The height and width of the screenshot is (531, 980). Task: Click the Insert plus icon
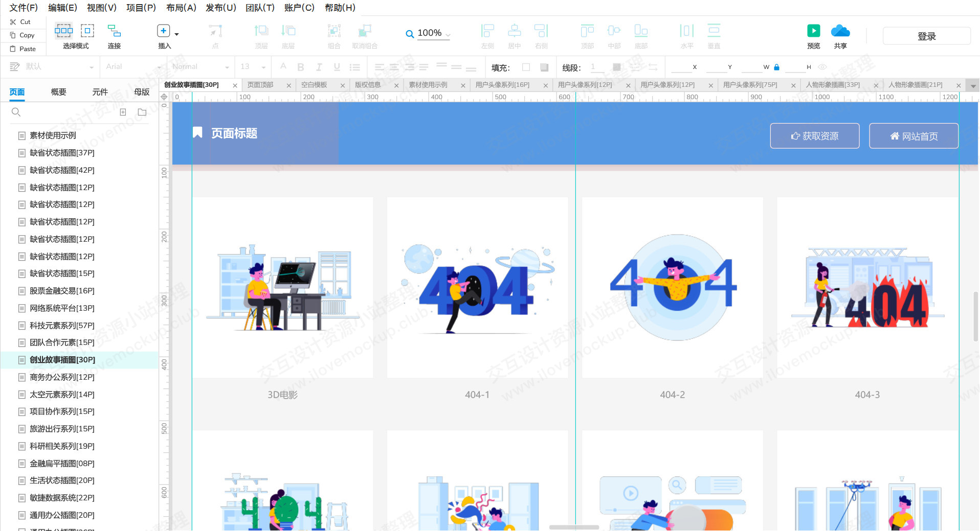point(163,31)
